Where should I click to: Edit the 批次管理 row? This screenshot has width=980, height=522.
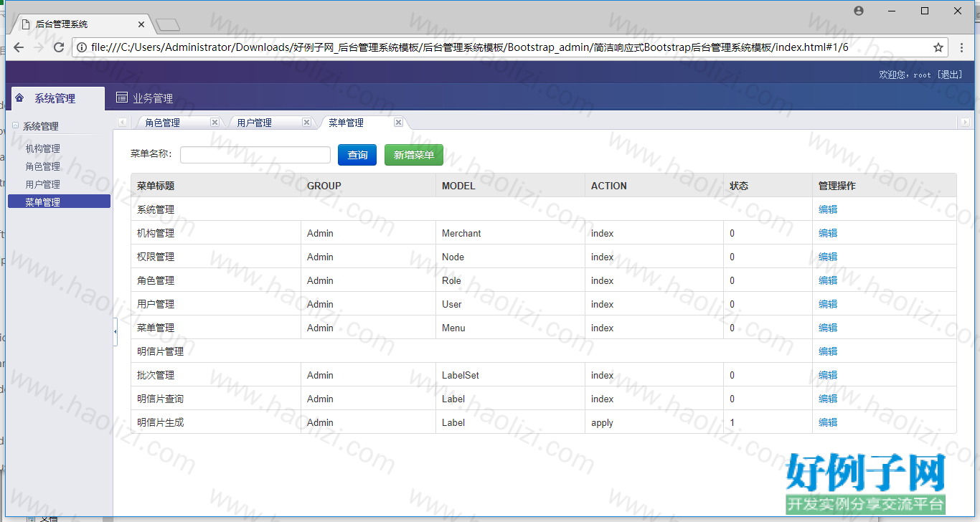tap(828, 375)
